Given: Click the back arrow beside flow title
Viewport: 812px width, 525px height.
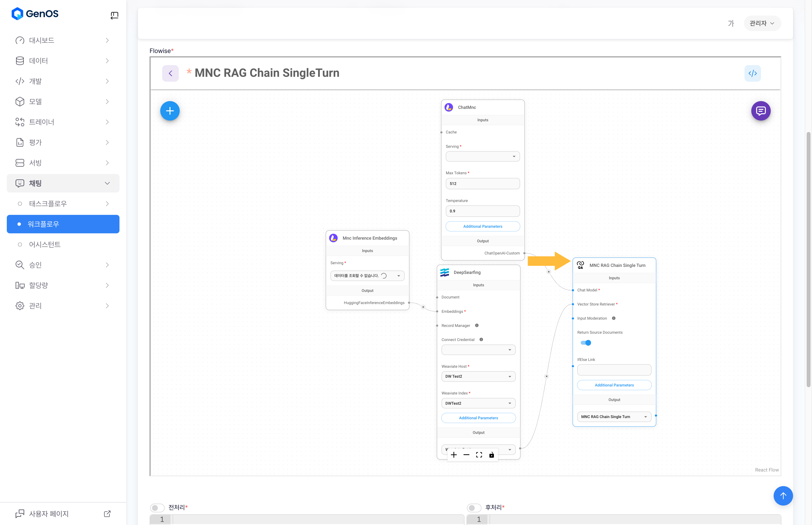Looking at the screenshot, I should pos(170,73).
